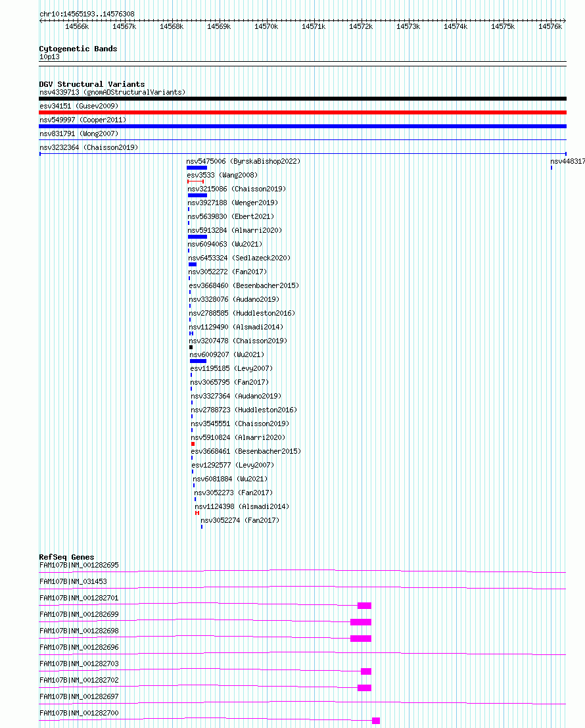Select the blue bar under nsv5913284
Screen dimensions: 585x728
(x=197, y=237)
